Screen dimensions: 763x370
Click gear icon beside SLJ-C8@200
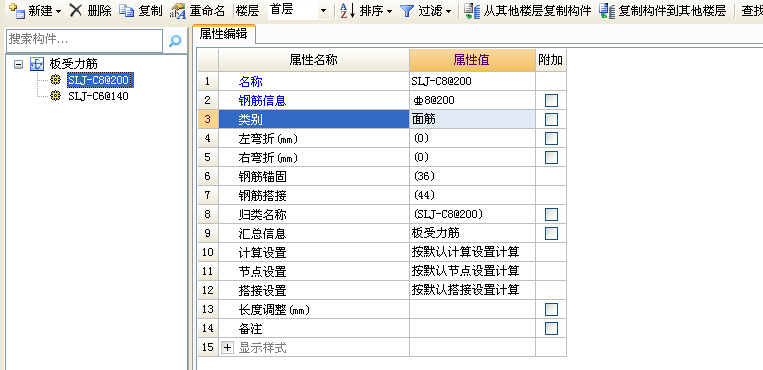point(56,80)
